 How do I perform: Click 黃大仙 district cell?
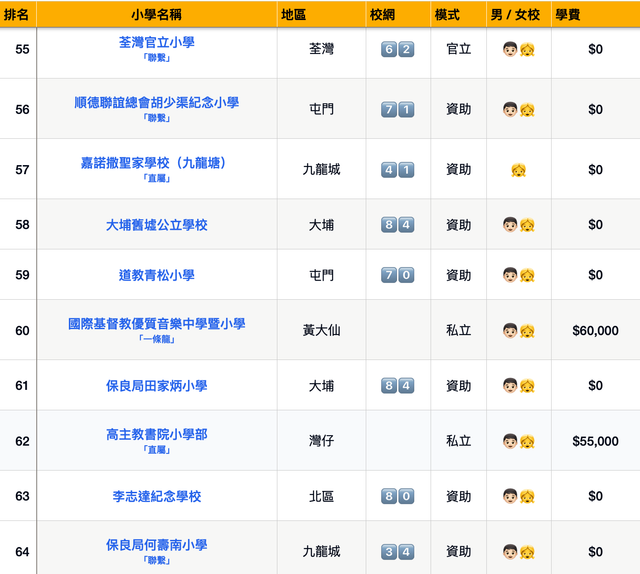pyautogui.click(x=321, y=331)
